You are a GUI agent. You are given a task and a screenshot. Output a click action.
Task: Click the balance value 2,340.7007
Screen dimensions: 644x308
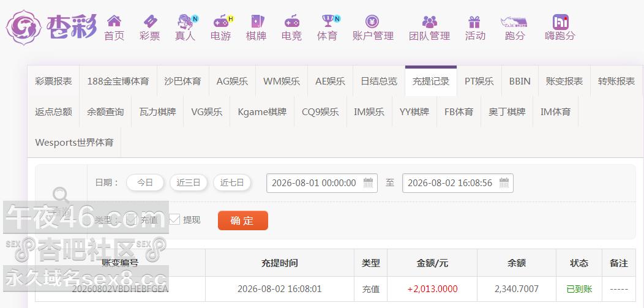[x=516, y=289]
